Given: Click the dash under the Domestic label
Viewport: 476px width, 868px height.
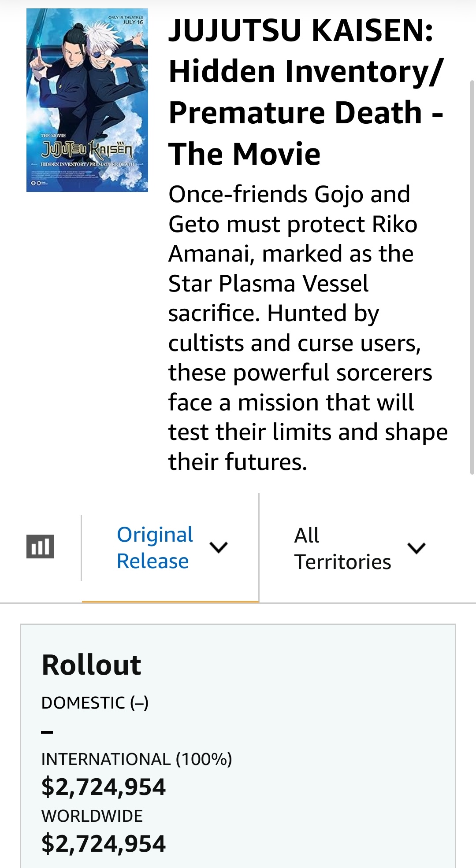Looking at the screenshot, I should 47,733.
